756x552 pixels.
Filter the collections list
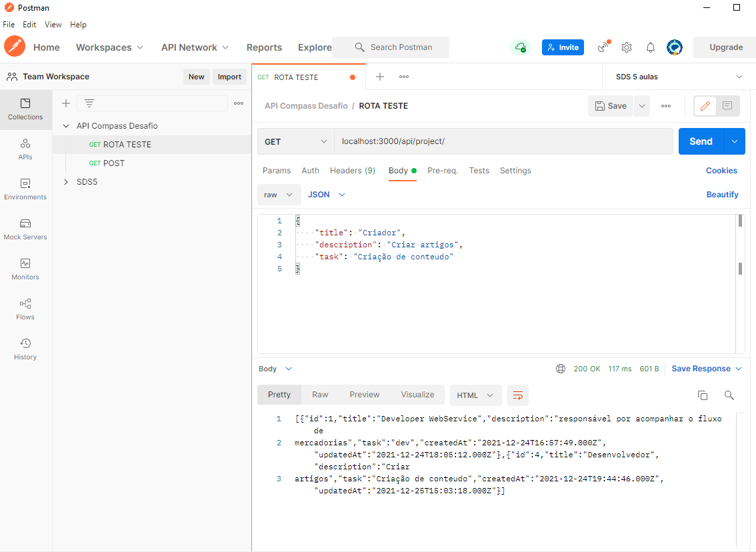click(90, 103)
